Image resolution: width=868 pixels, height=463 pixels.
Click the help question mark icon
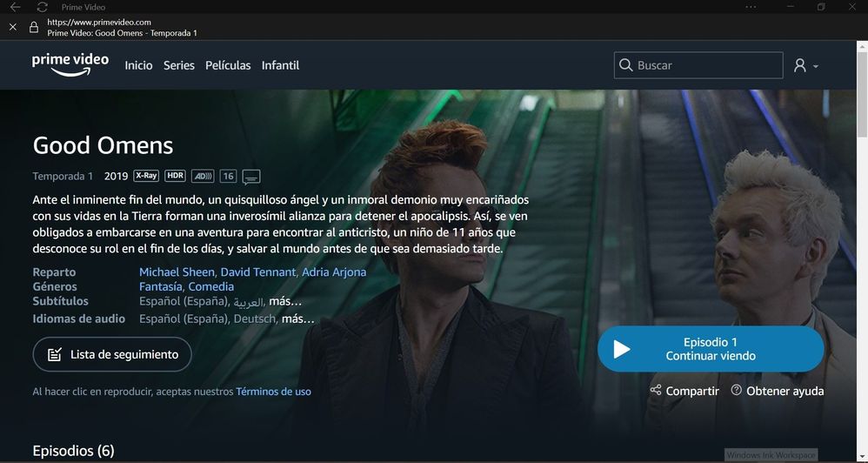pyautogui.click(x=737, y=390)
